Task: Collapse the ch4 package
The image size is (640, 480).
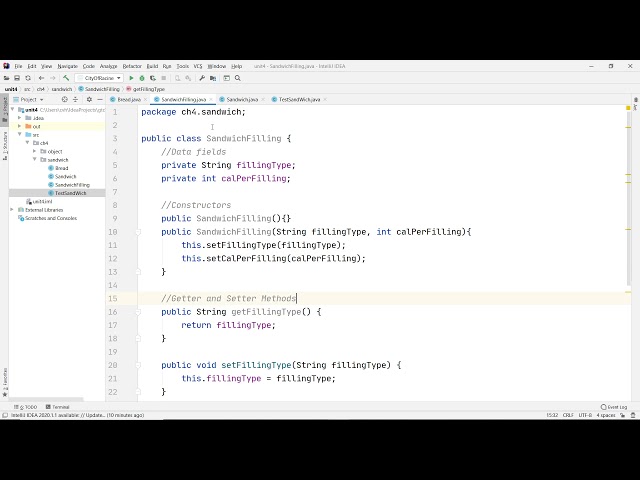Action: (27, 143)
